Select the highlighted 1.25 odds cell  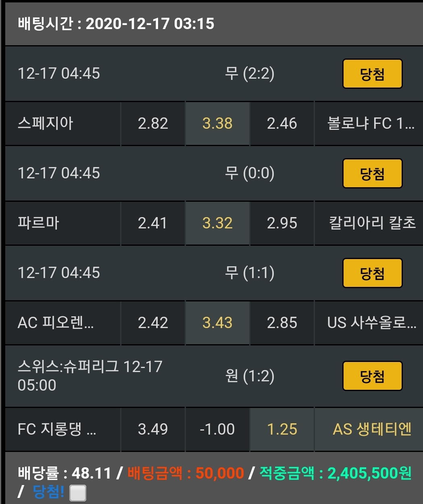pyautogui.click(x=282, y=429)
